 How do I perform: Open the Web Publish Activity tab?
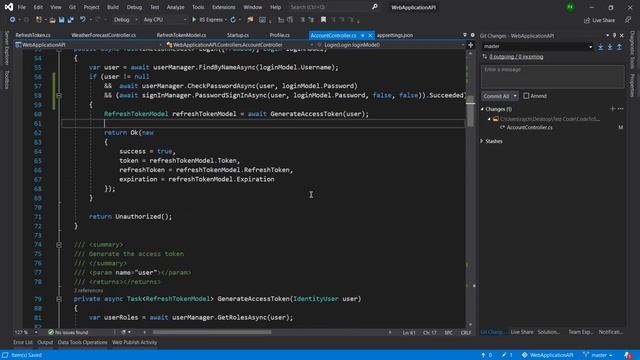point(134,342)
